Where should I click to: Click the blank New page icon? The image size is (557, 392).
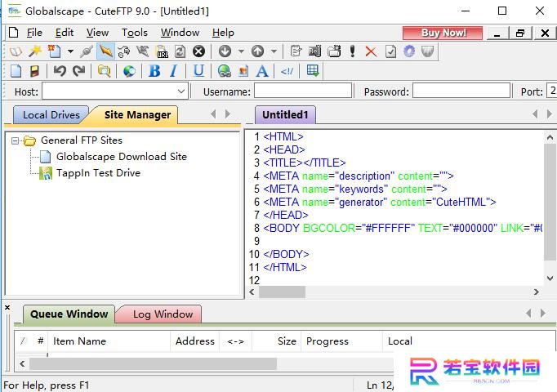[16, 71]
